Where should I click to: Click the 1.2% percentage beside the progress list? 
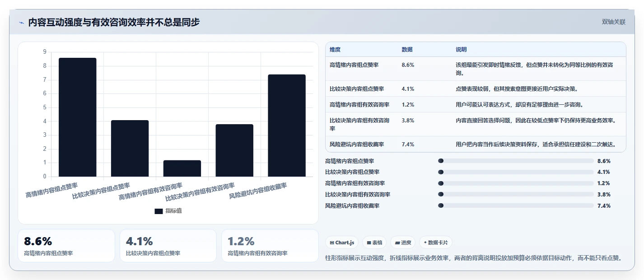[x=604, y=183]
